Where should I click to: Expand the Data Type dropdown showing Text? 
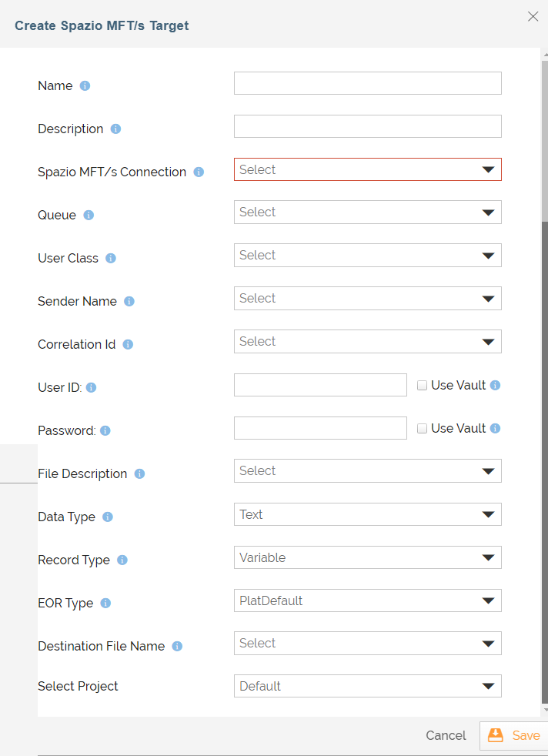[368, 514]
